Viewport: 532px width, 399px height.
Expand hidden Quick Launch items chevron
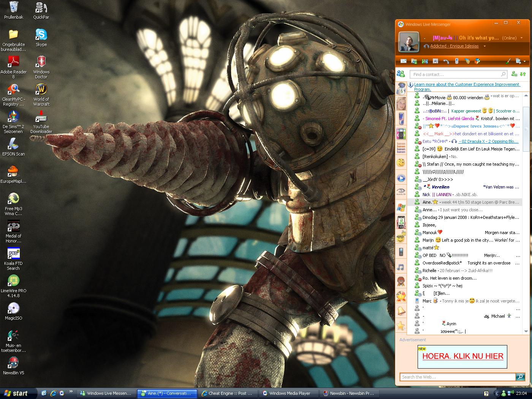[x=71, y=392]
